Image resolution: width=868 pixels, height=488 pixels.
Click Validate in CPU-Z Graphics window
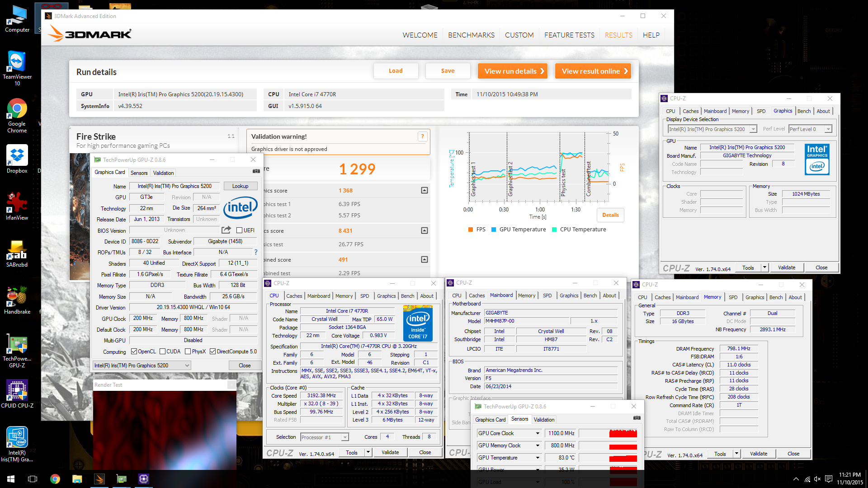786,267
